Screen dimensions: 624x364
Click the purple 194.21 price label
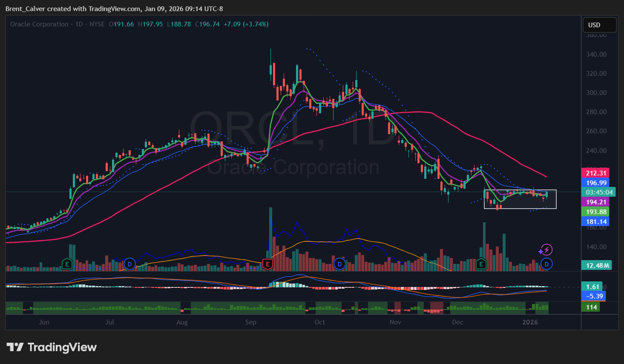coord(596,202)
